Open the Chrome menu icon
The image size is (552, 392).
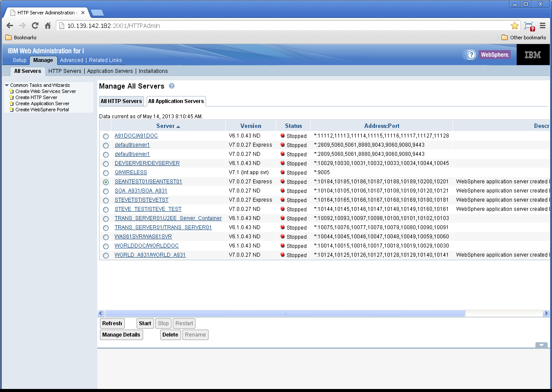[543, 26]
